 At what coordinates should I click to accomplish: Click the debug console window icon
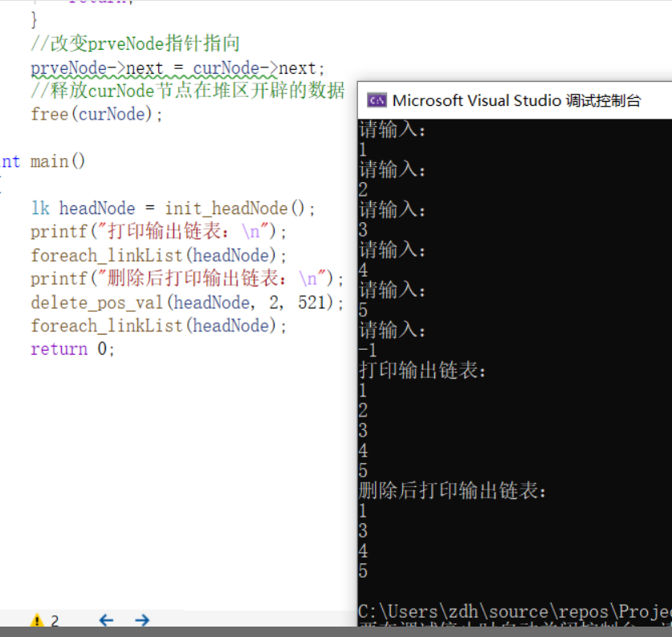pos(377,100)
